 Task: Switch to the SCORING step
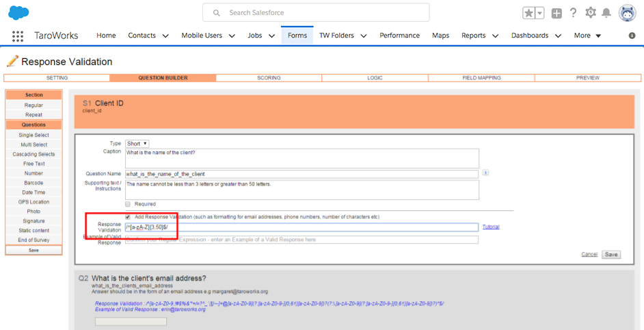coord(269,78)
